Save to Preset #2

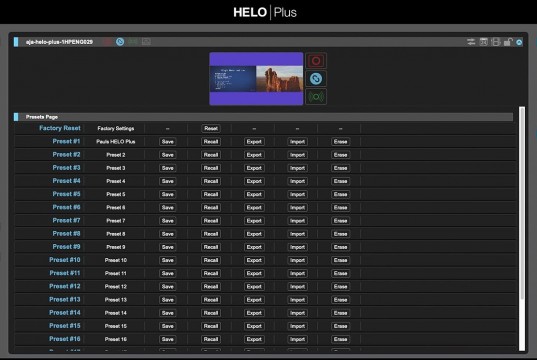(167, 155)
